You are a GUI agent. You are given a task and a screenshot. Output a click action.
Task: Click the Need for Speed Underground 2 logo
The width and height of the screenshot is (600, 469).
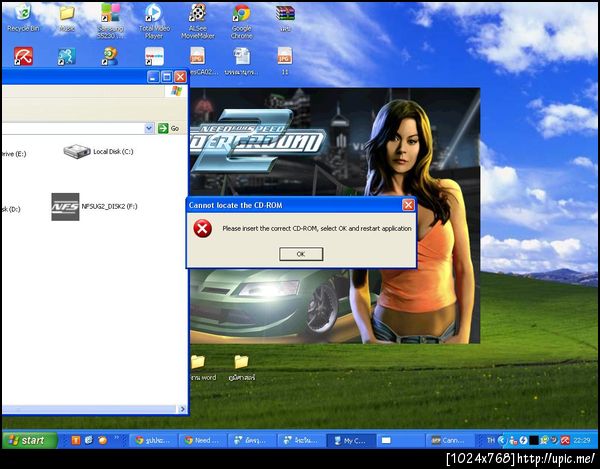point(259,140)
